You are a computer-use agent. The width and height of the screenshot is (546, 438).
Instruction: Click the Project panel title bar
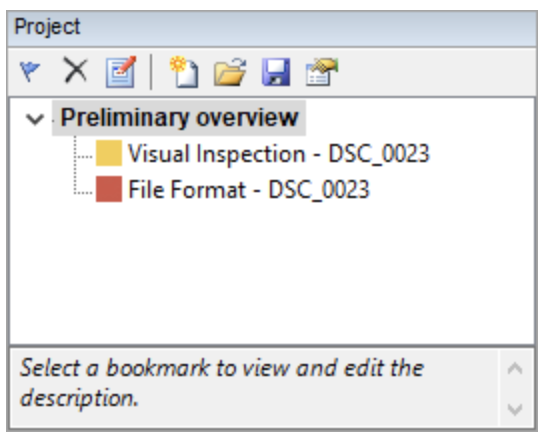point(272,28)
